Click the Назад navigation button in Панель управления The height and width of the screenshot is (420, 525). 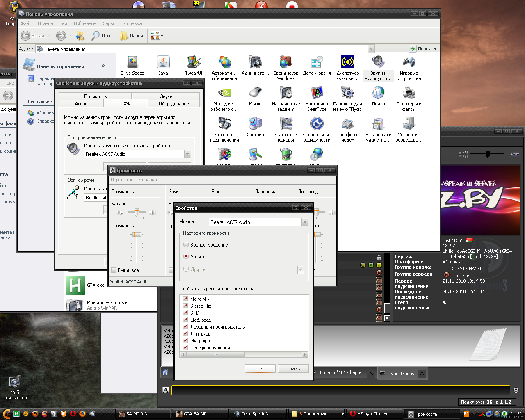pyautogui.click(x=33, y=36)
